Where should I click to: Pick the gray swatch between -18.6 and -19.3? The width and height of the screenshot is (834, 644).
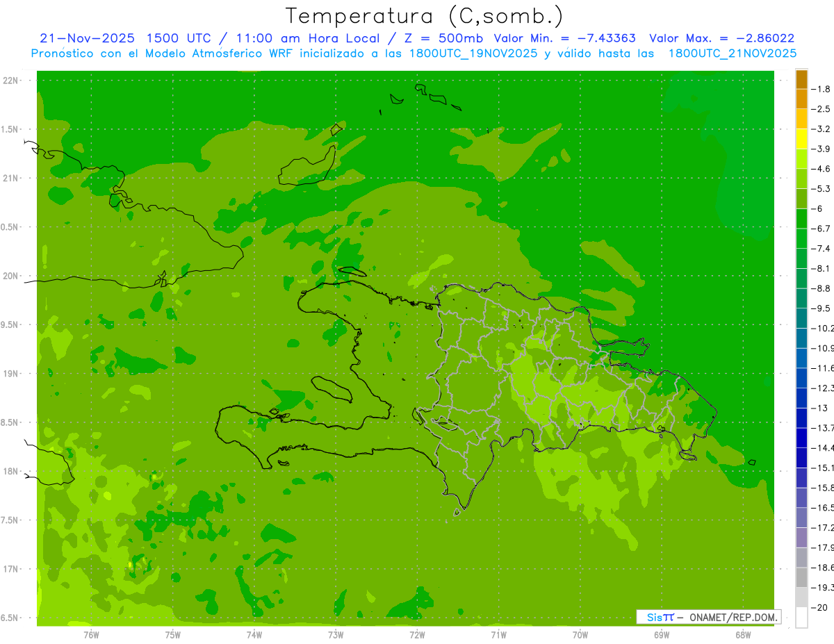click(801, 578)
